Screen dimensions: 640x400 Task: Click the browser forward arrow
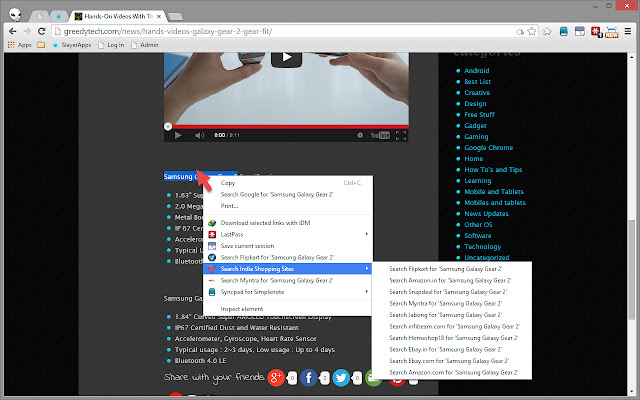27,31
